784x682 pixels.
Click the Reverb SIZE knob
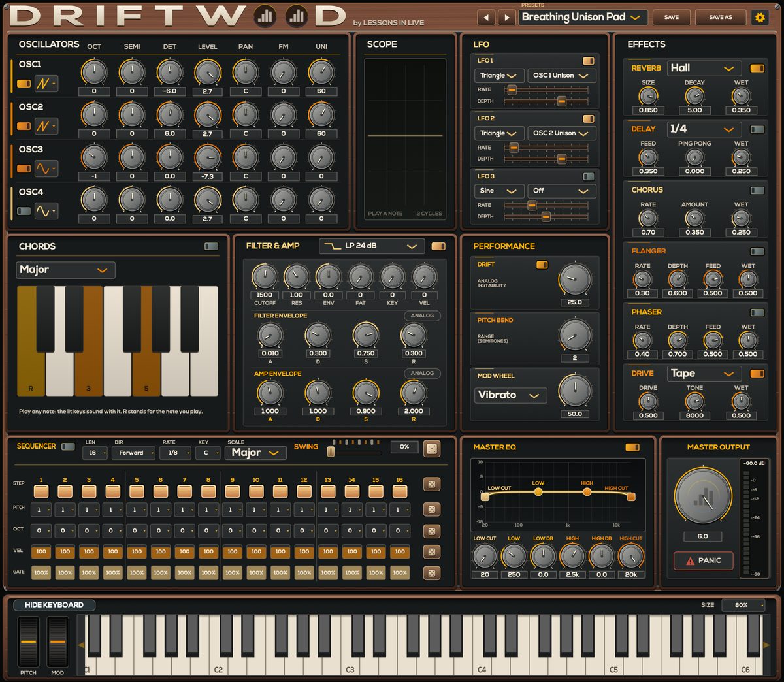[648, 96]
